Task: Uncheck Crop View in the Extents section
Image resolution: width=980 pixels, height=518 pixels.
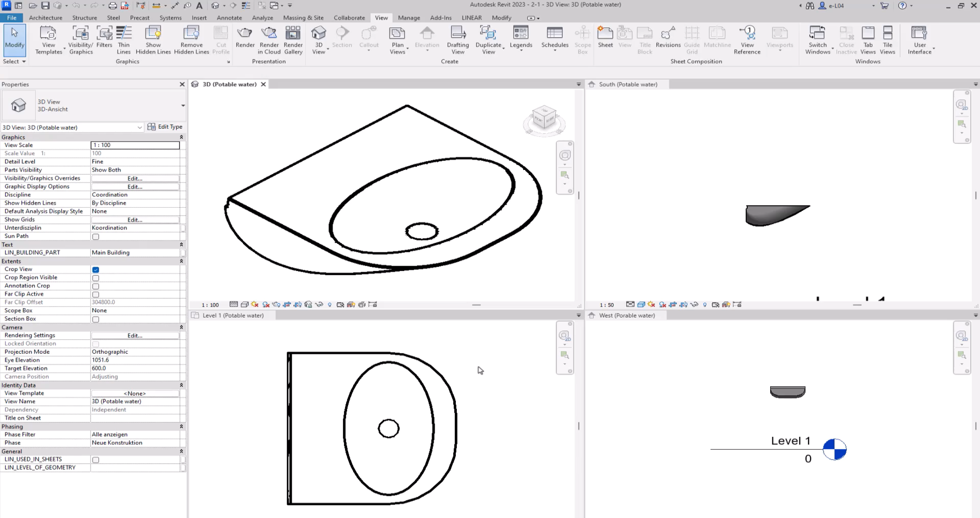Action: 95,269
